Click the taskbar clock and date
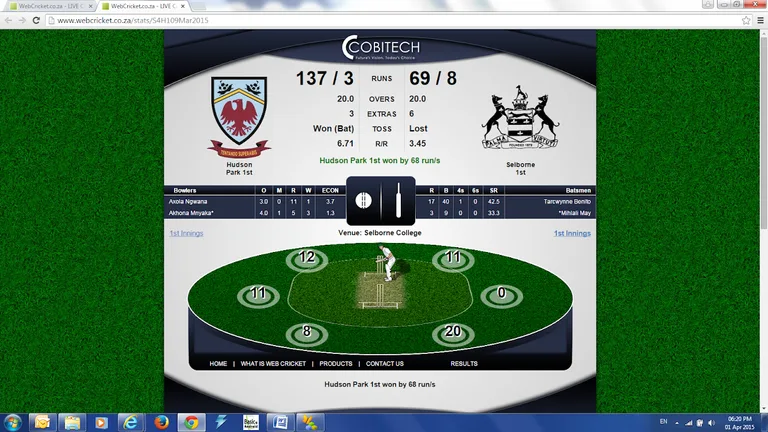The width and height of the screenshot is (768, 432). 740,423
